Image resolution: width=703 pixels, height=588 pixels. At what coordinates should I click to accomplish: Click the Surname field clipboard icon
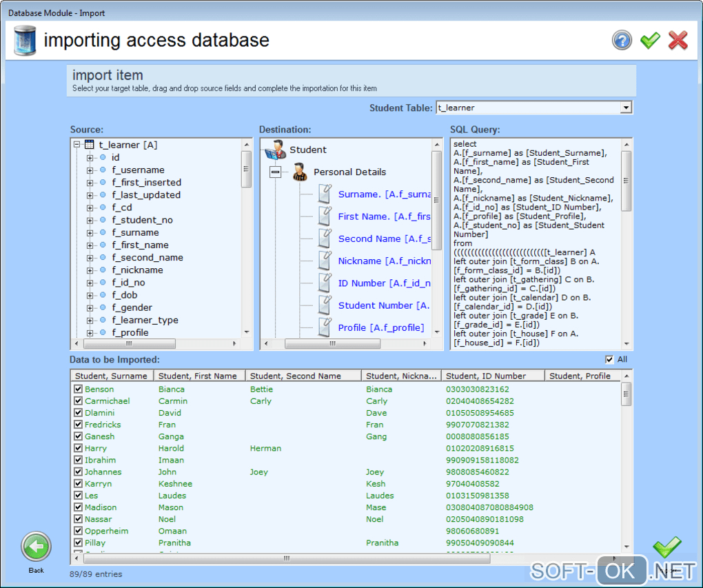[325, 194]
